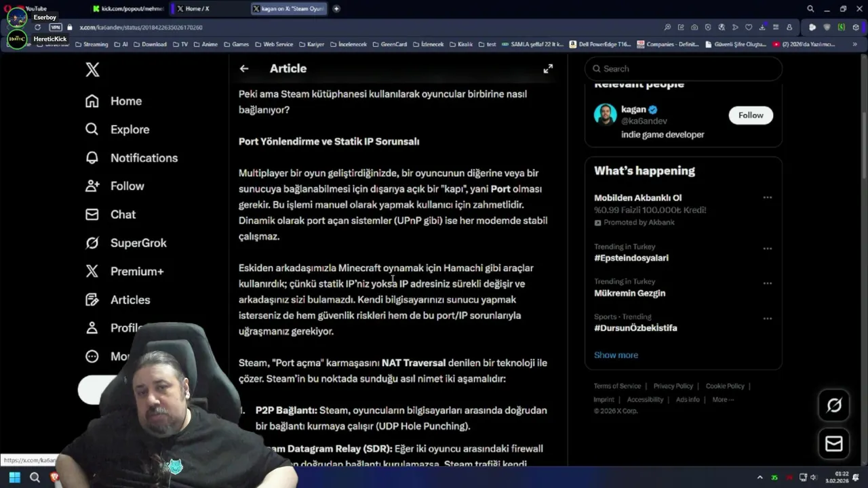Click the browser tab search magnifier

[810, 9]
